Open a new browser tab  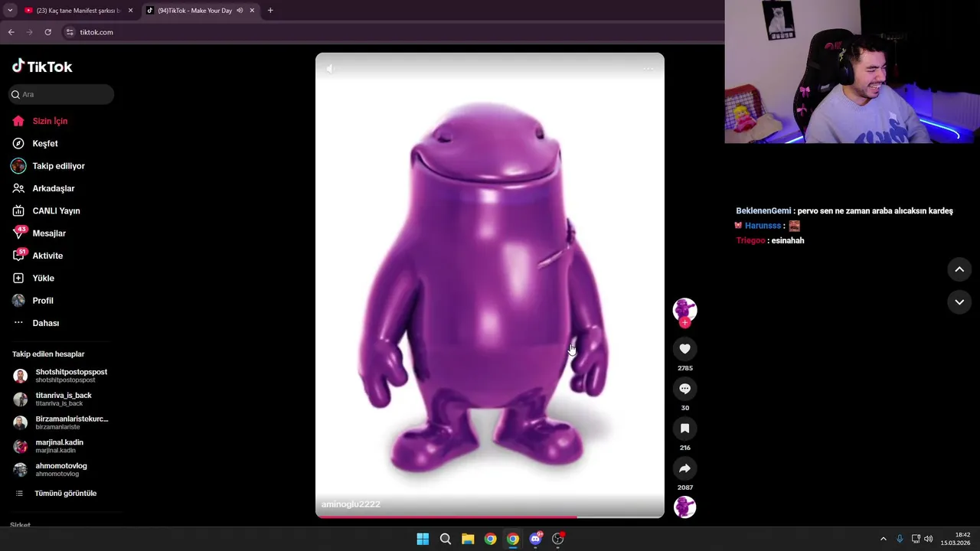(x=270, y=11)
